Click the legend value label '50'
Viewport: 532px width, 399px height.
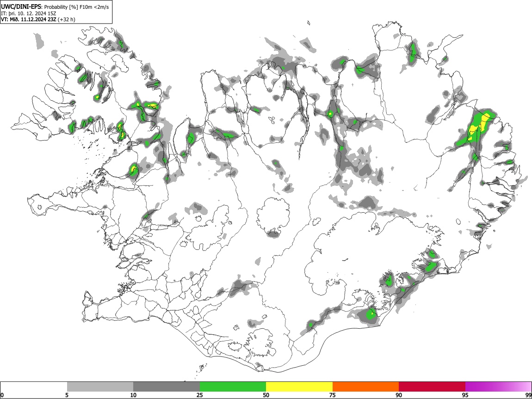(x=266, y=395)
